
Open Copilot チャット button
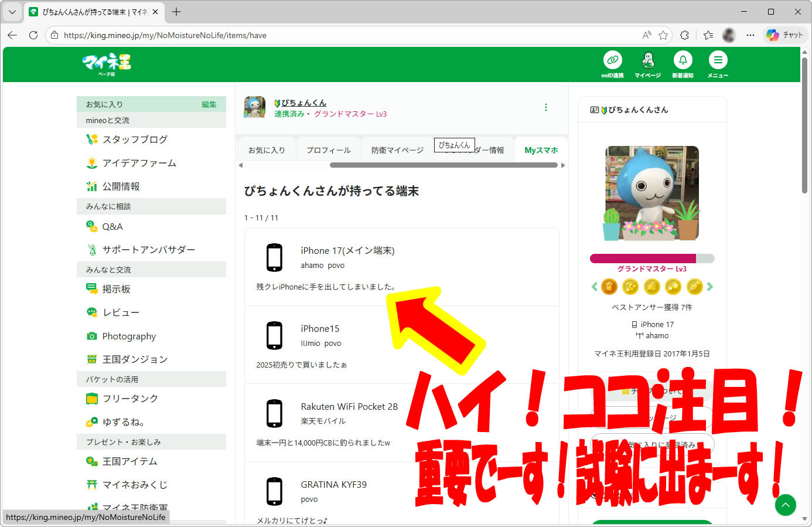coord(785,35)
